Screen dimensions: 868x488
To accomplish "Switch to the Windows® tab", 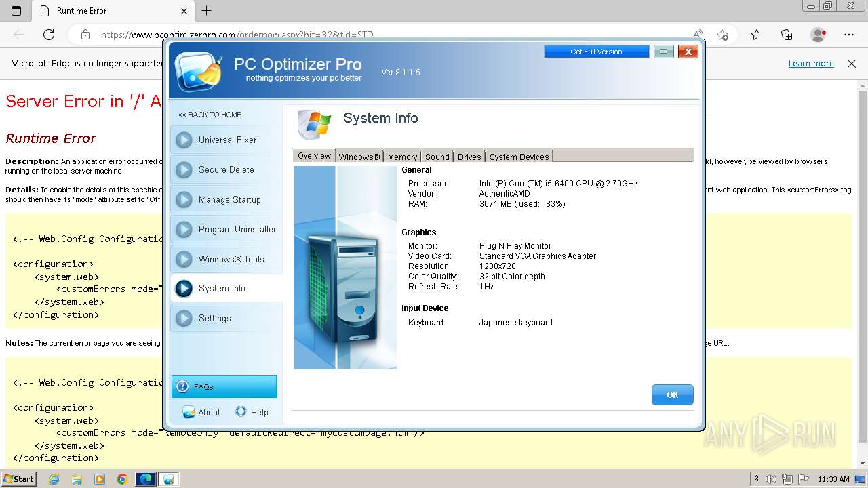I will [359, 157].
